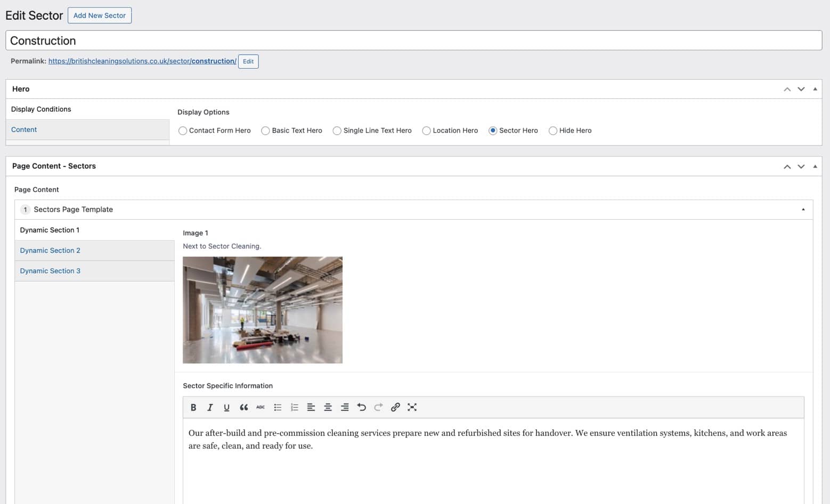Toggle bold formatting in editor toolbar

[193, 407]
